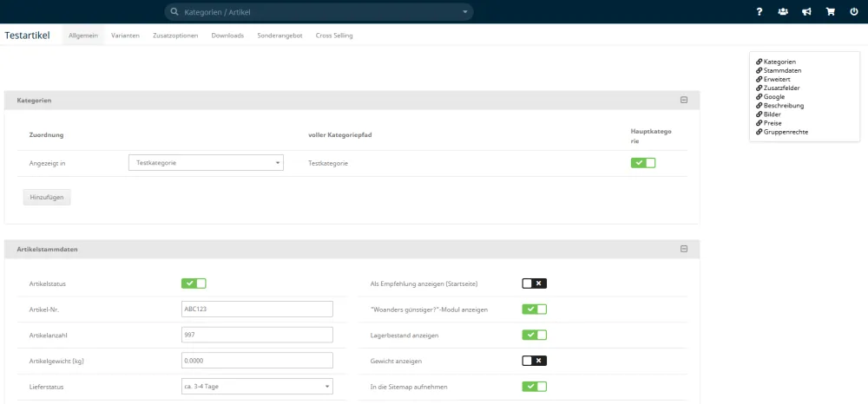Jump to Beschreibung section link
This screenshot has width=868, height=404.
783,106
